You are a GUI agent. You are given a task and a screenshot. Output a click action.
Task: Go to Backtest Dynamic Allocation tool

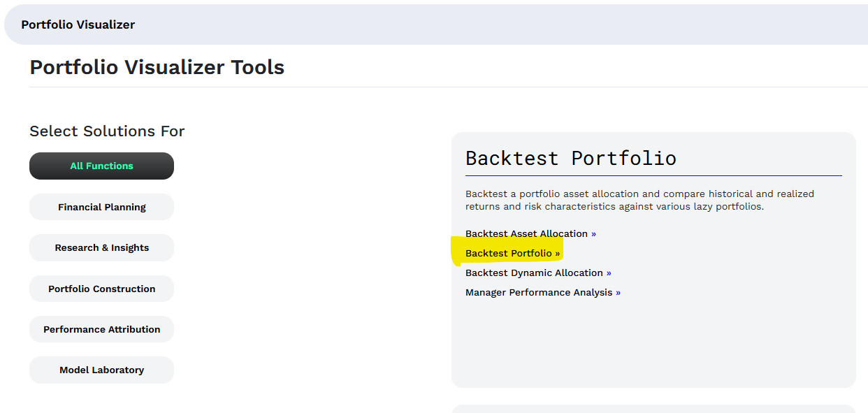tap(534, 273)
